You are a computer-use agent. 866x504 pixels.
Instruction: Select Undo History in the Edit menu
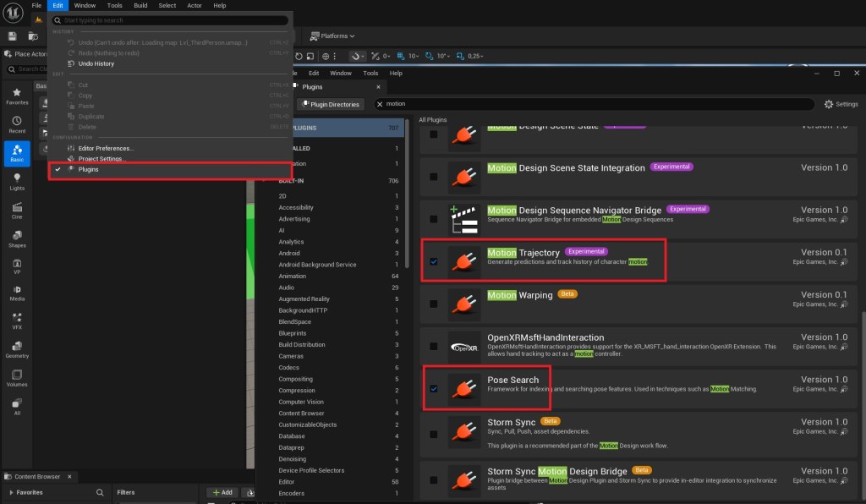point(96,63)
